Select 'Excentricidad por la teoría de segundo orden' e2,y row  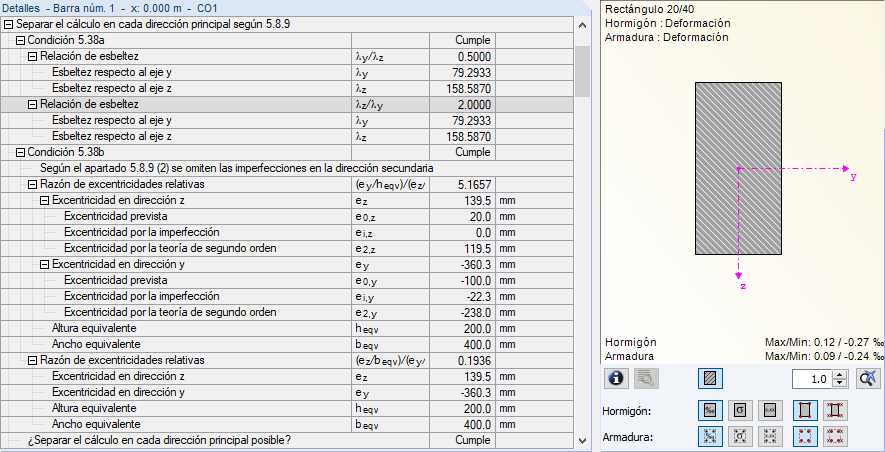[x=288, y=312]
